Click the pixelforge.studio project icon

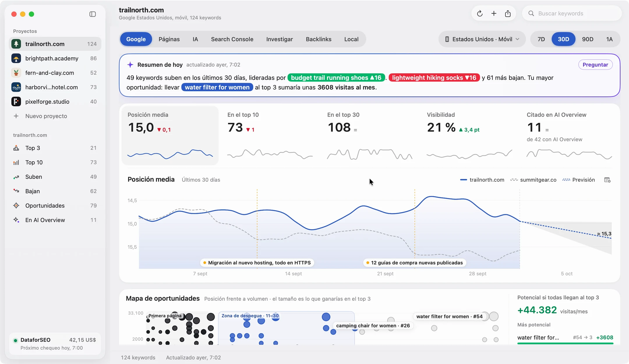coord(16,101)
